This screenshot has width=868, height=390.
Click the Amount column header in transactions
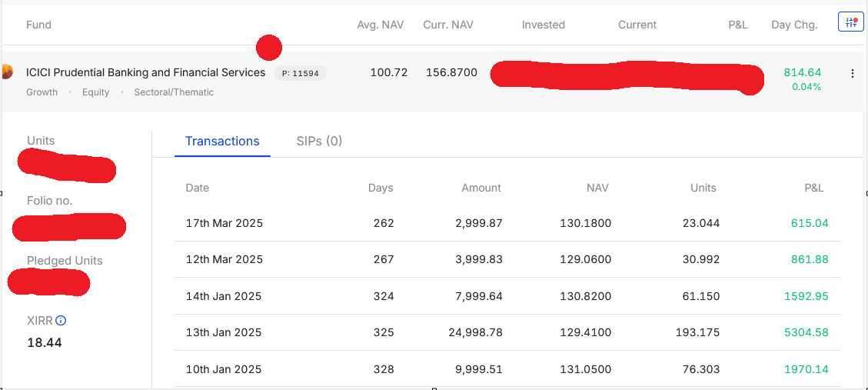point(481,188)
